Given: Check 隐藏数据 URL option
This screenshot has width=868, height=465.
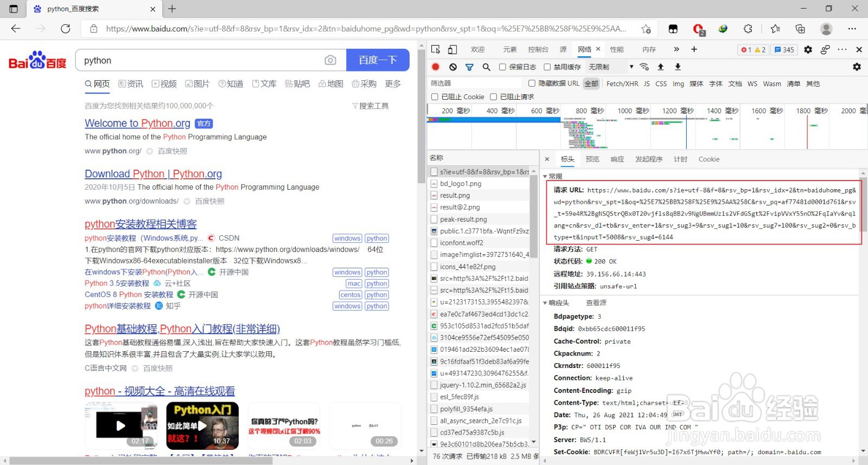Looking at the screenshot, I should pyautogui.click(x=532, y=83).
